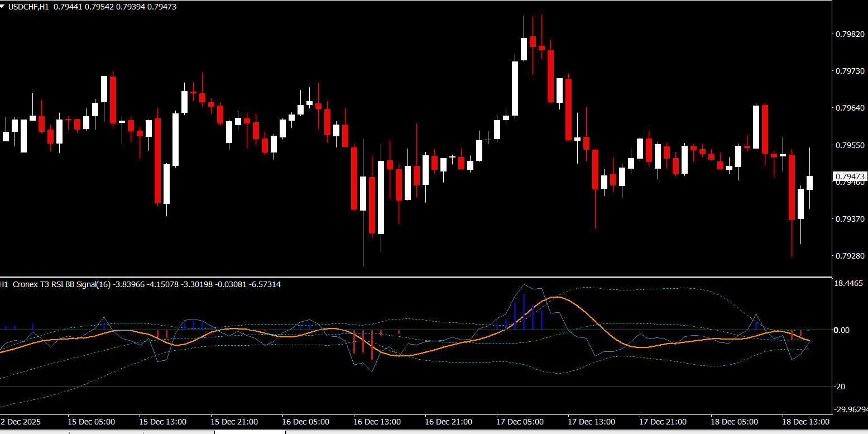Select the 0.79280 price axis label

tap(850, 256)
